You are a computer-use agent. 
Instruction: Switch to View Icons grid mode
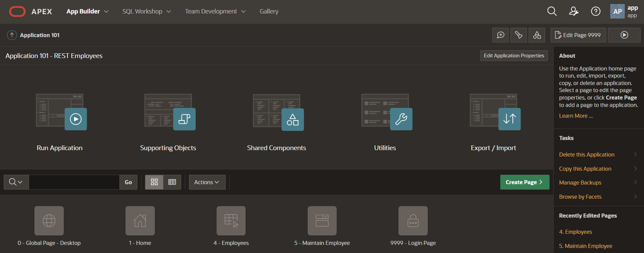point(154,182)
